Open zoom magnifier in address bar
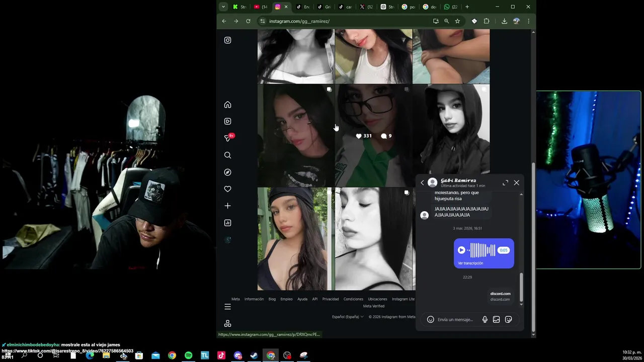The width and height of the screenshot is (644, 362). (x=446, y=21)
